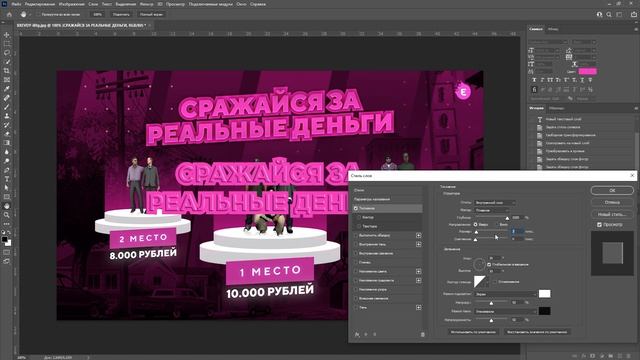Toggle the Просмотр (Preview) checkbox
640x360 pixels.
[599, 224]
